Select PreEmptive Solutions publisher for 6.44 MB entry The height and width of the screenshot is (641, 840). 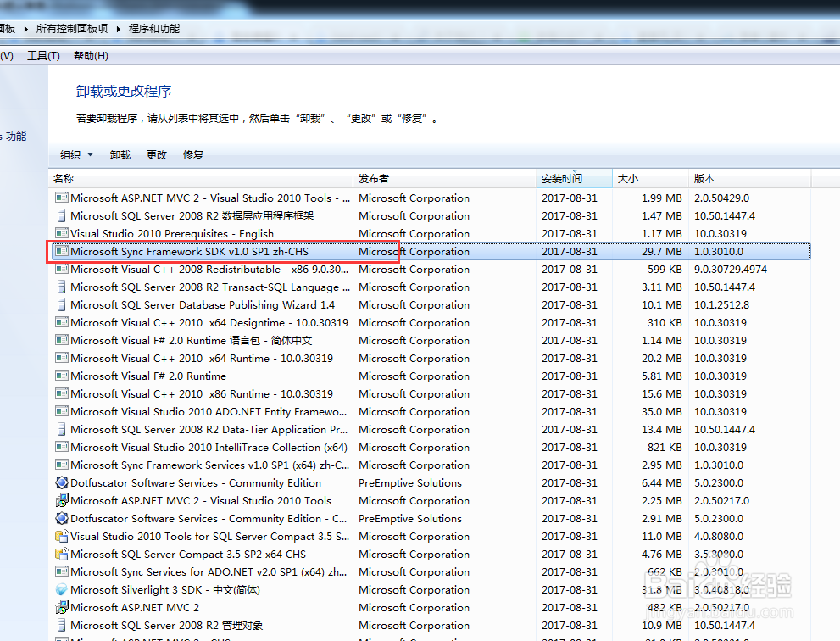click(410, 483)
